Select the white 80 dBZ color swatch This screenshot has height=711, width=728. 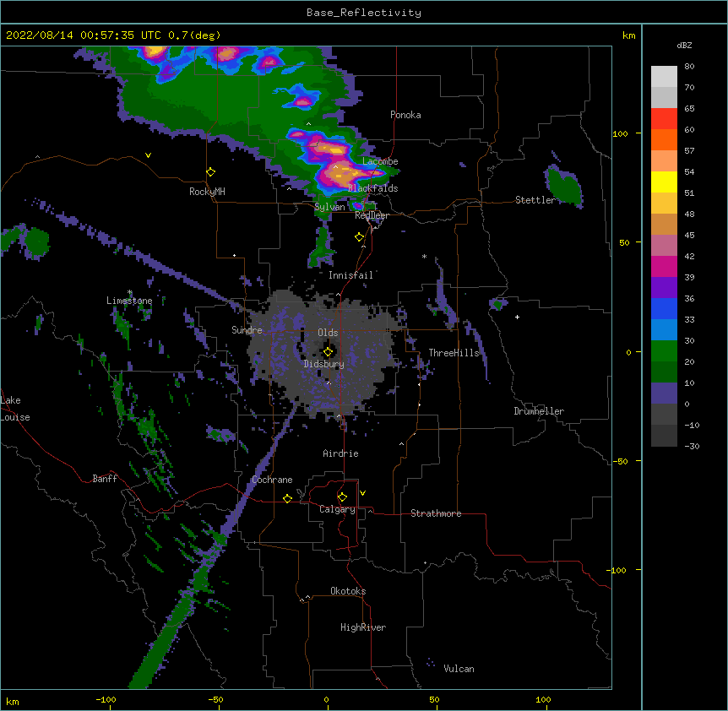coord(664,77)
